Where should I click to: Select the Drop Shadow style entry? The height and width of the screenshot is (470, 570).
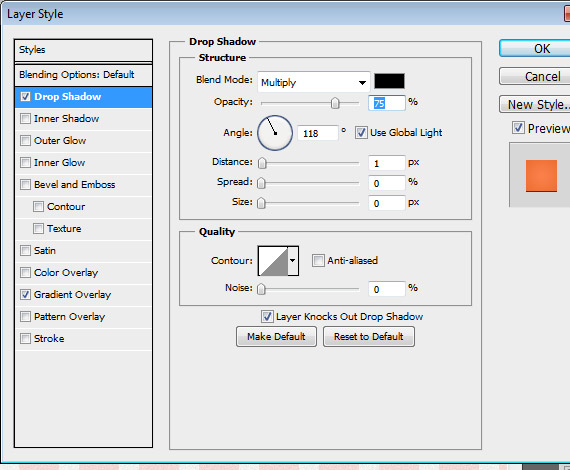pyautogui.click(x=83, y=97)
